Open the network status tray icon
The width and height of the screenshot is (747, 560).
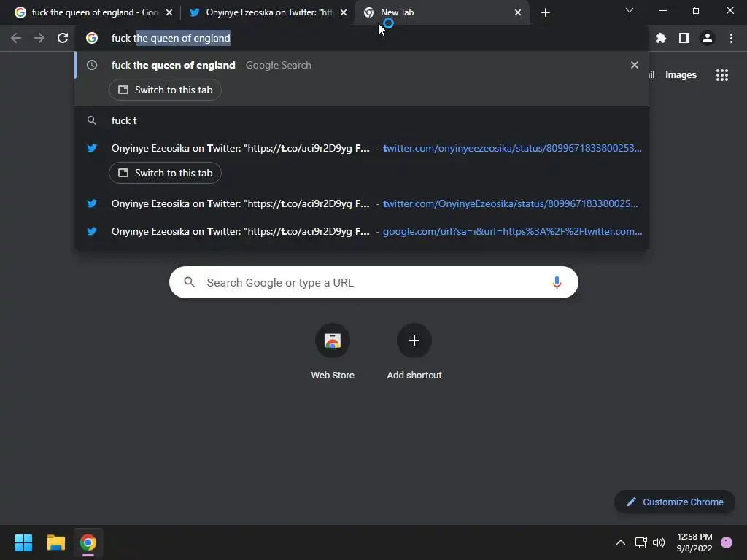[x=640, y=542]
